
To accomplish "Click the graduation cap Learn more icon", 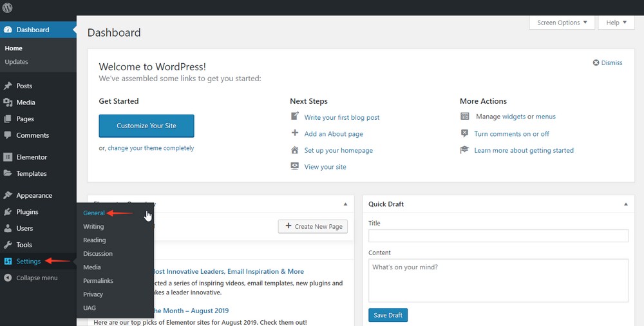I will [x=464, y=149].
